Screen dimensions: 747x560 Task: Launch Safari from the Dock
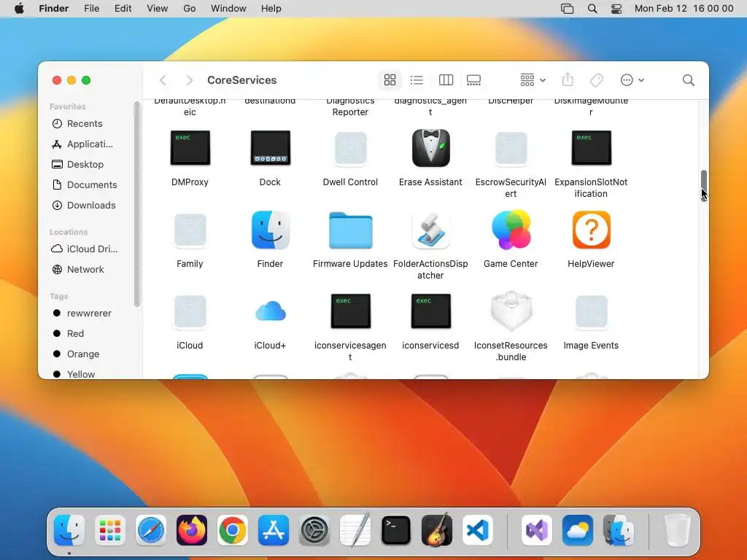[x=151, y=530]
